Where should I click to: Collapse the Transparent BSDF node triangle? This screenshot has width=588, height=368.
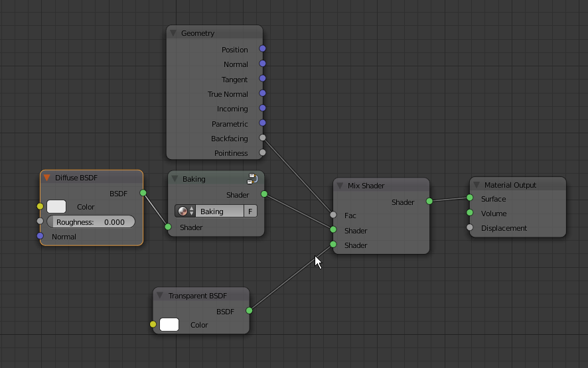tap(160, 295)
